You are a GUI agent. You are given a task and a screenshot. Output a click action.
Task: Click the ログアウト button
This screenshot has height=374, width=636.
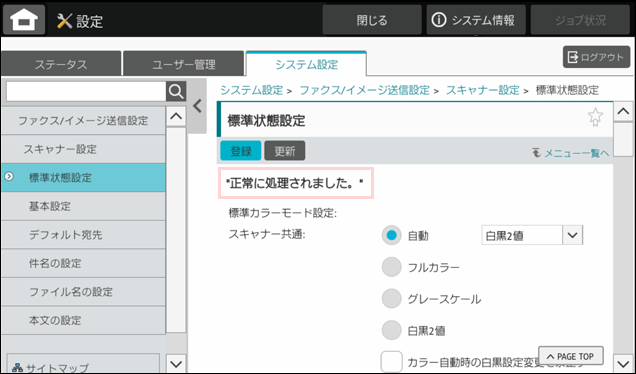(x=596, y=57)
